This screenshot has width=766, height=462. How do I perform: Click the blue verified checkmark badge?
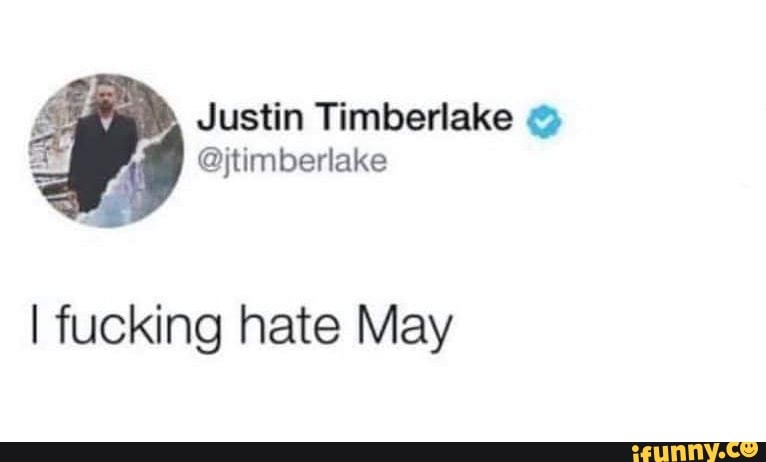pyautogui.click(x=544, y=122)
